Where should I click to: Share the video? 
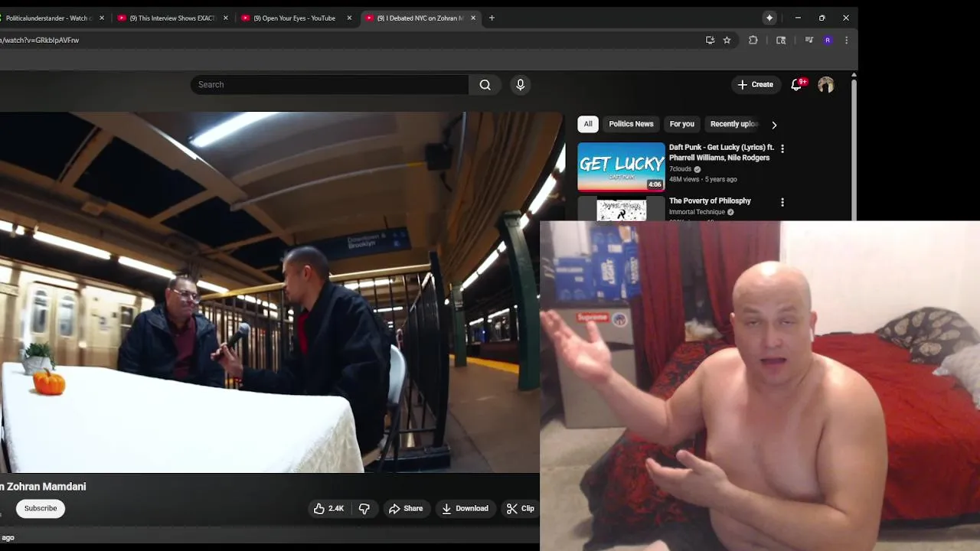click(406, 508)
